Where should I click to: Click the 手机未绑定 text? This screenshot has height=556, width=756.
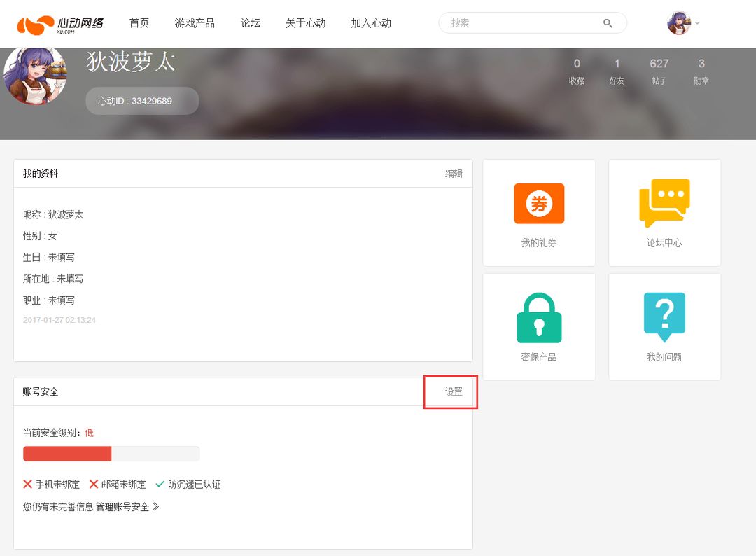tap(58, 484)
